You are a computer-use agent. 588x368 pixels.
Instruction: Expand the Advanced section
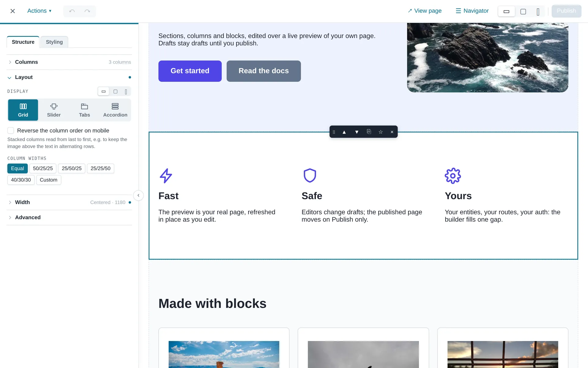tap(69, 217)
